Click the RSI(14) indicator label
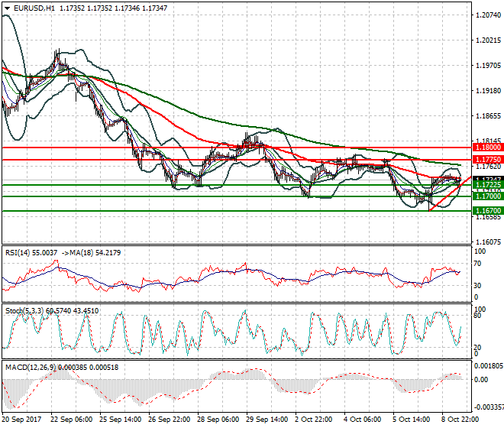This screenshot has height=428, width=504. pyautogui.click(x=19, y=251)
